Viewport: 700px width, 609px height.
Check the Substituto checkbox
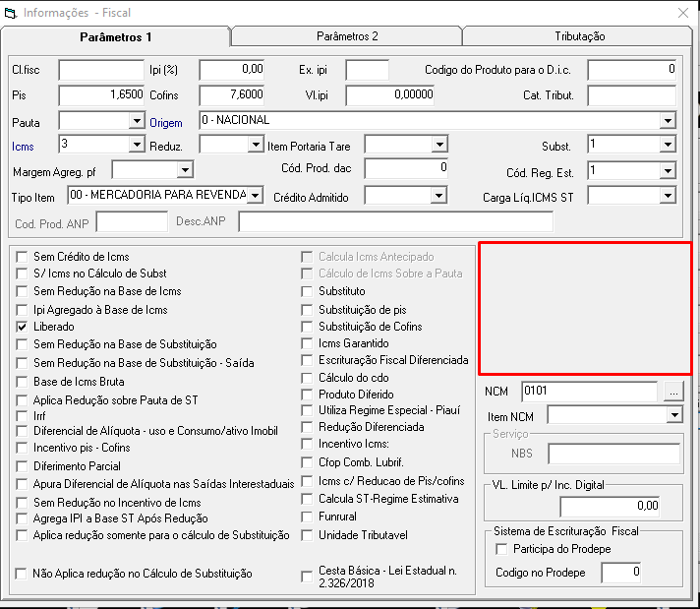coord(307,291)
